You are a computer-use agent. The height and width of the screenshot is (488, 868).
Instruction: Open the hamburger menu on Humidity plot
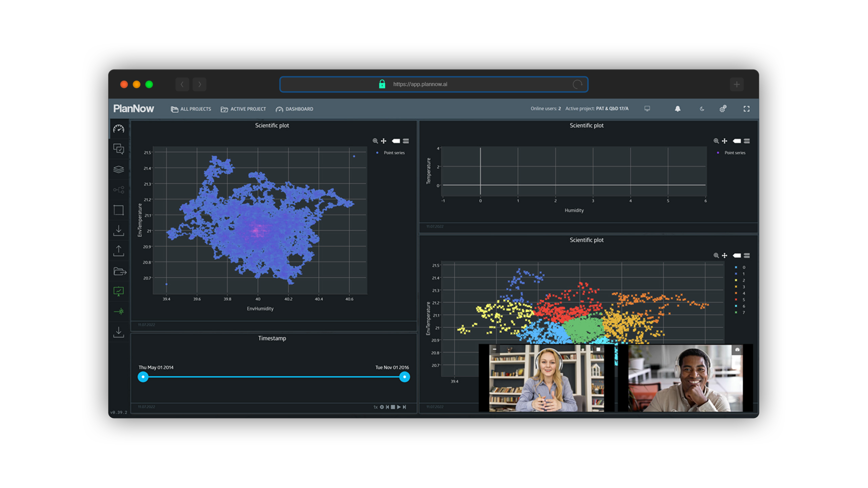[x=747, y=141]
